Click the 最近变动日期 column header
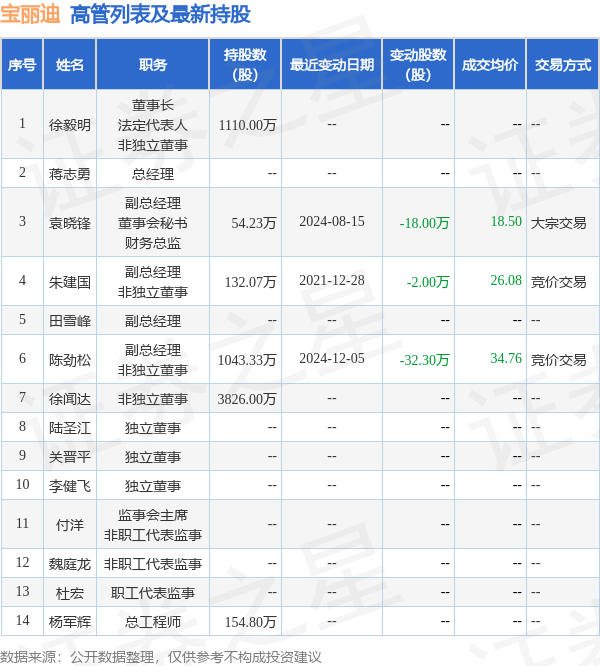 click(x=331, y=65)
